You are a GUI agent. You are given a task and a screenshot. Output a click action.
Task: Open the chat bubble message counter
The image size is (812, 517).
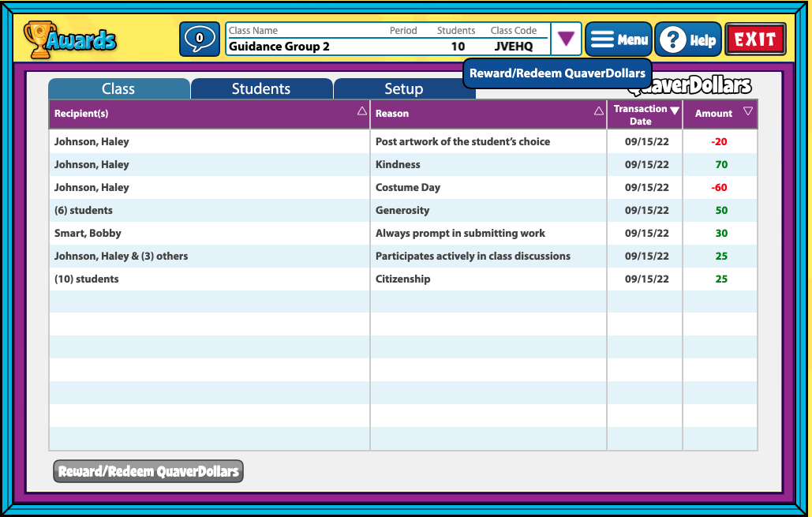200,39
